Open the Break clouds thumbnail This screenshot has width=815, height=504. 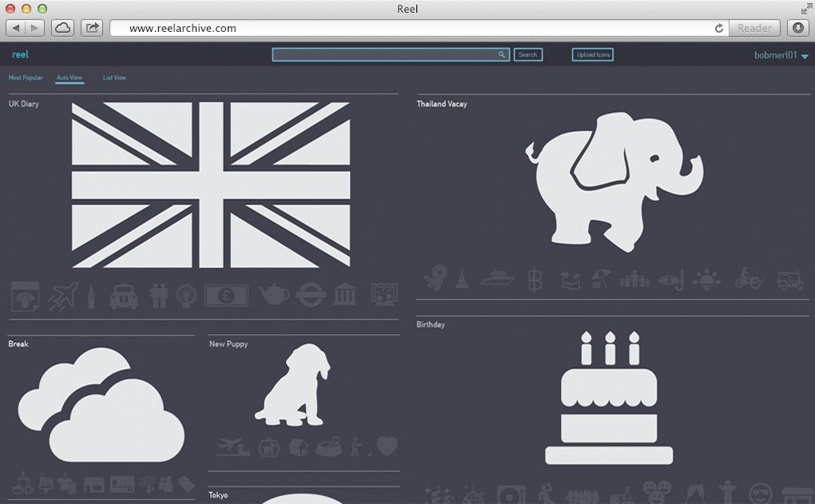[x=101, y=405]
